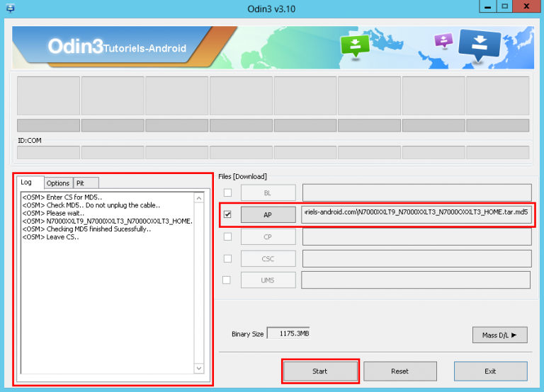Uncheck the AP file checkbox
This screenshot has width=544, height=392.
click(227, 214)
